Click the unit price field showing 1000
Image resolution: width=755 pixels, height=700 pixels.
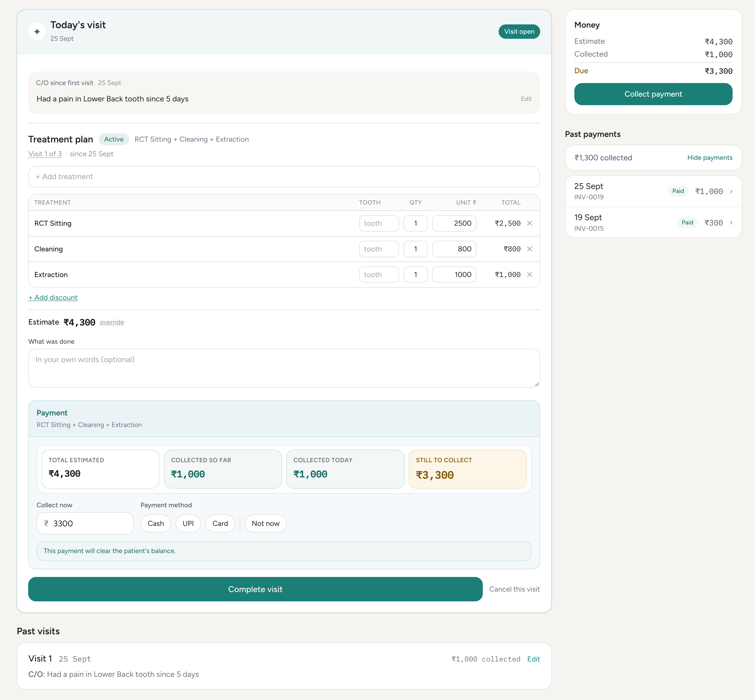click(454, 275)
